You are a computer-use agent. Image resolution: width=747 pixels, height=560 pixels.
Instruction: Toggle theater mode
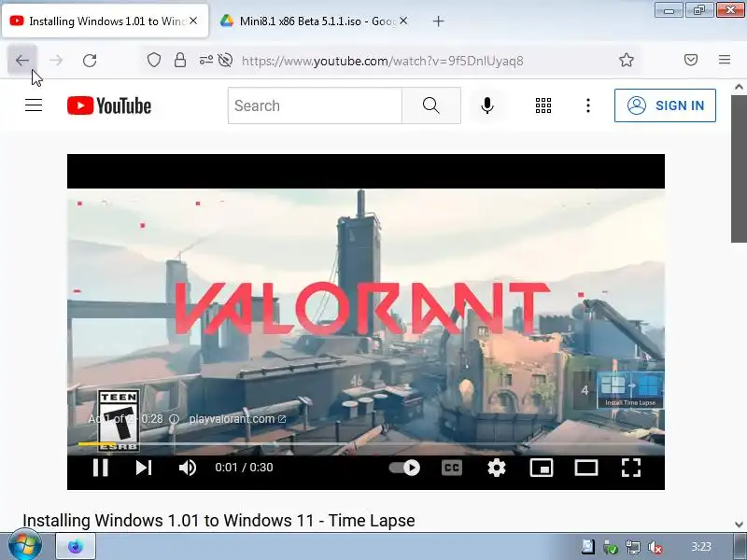pos(586,468)
